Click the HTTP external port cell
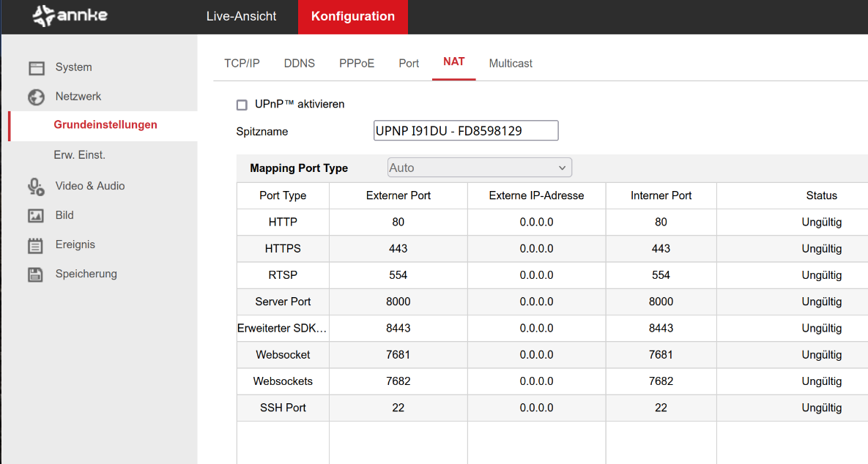Screen dimensions: 868x464 coord(398,222)
